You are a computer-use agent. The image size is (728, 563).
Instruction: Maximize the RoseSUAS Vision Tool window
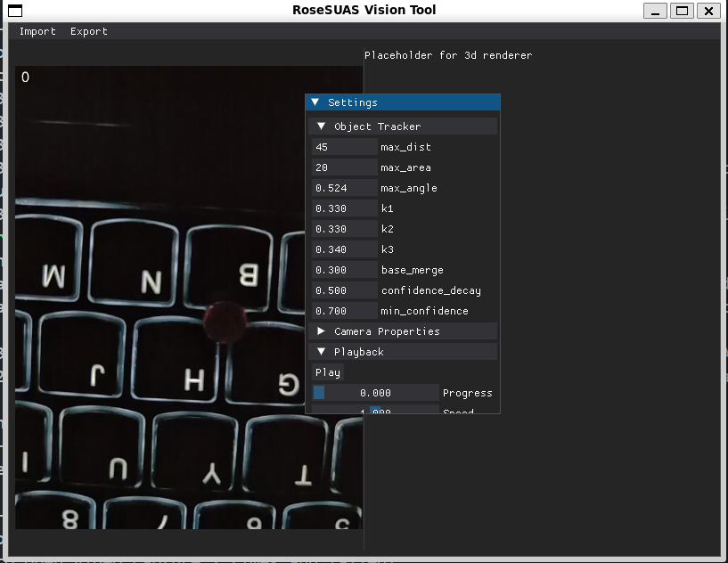pos(682,10)
